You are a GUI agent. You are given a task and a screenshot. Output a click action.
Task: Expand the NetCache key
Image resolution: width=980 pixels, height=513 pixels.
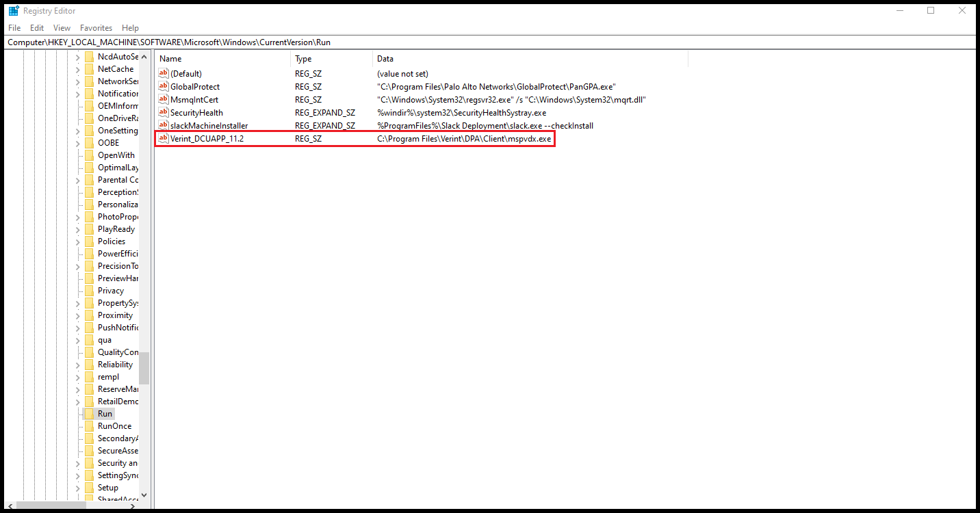[78, 69]
